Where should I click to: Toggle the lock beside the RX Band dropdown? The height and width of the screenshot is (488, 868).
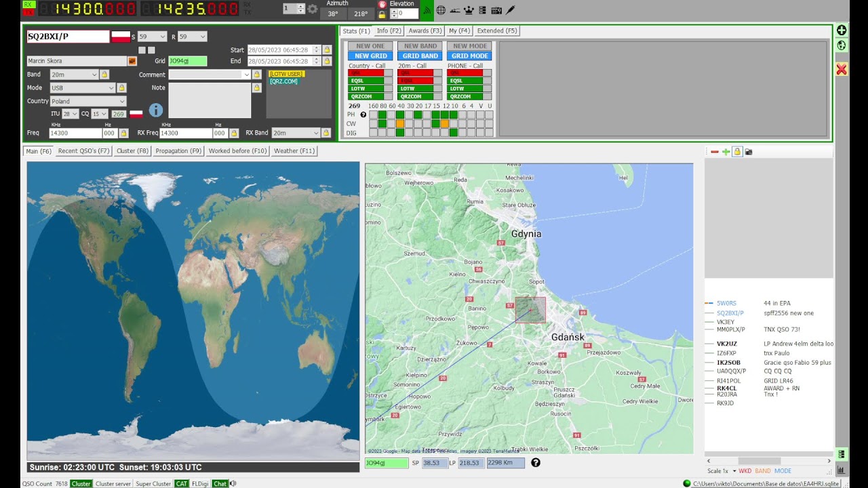click(x=326, y=133)
